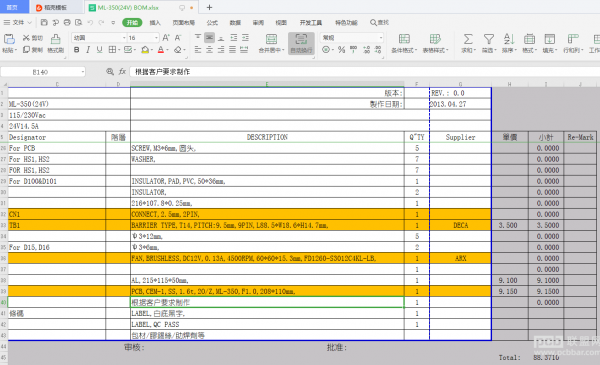This screenshot has width=600, height=365.
Task: Increase font size with A+ icon
Action: tap(166, 37)
